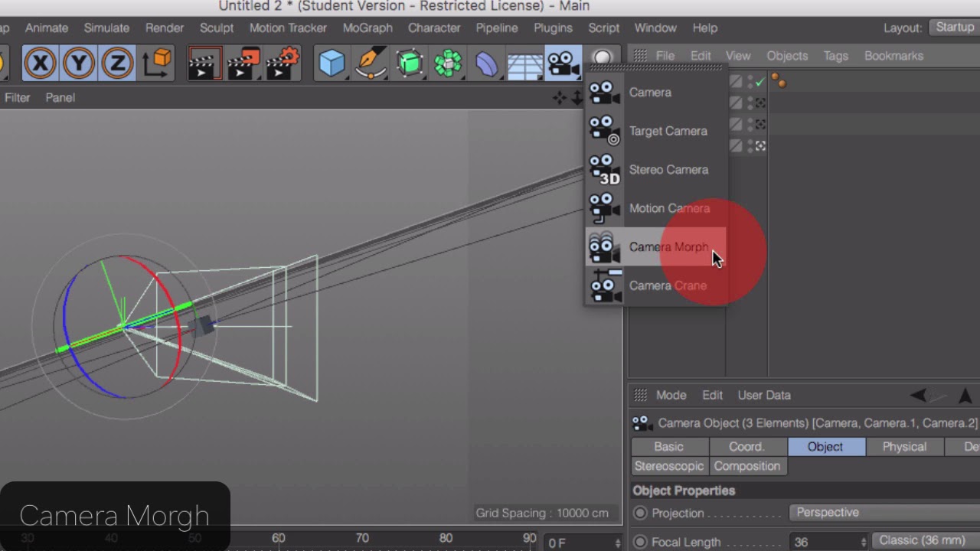Viewport: 980px width, 551px height.
Task: Switch to the Composition tab
Action: [x=747, y=466]
